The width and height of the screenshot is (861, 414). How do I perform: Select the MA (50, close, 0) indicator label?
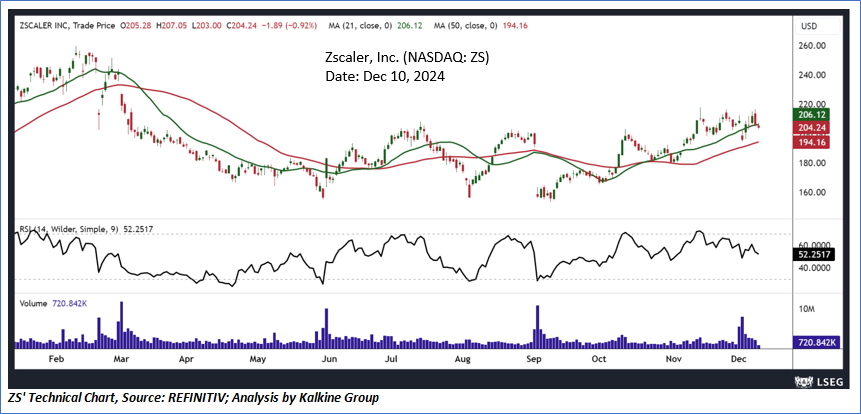[465, 25]
